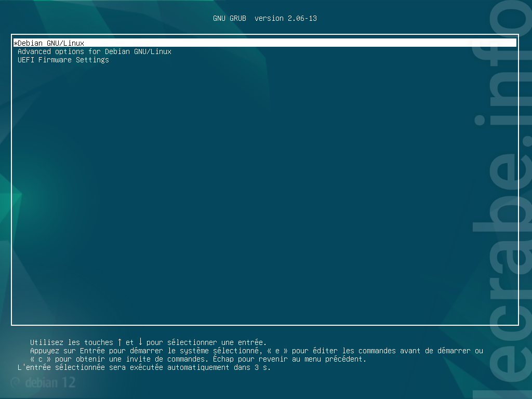Click the up arrow symbol in help text
532x399 pixels.
point(119,342)
